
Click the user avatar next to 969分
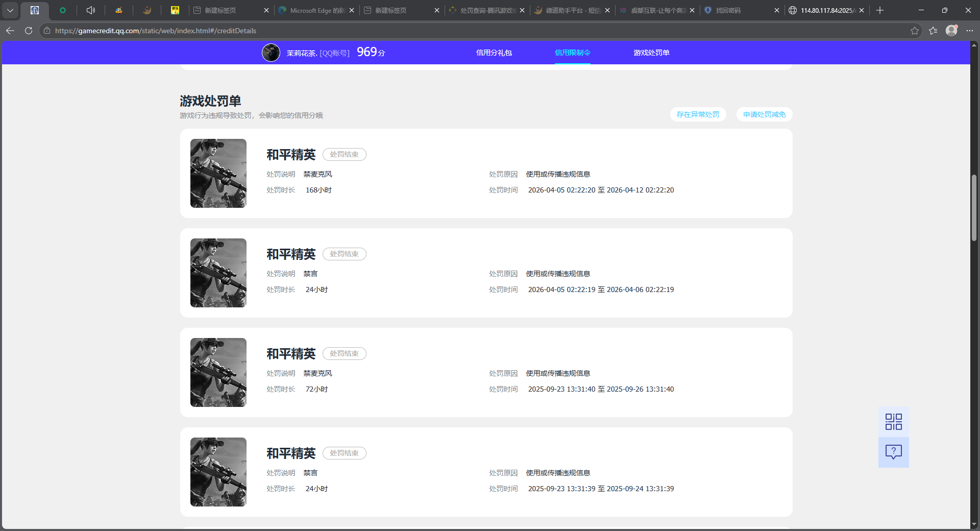[x=271, y=53]
